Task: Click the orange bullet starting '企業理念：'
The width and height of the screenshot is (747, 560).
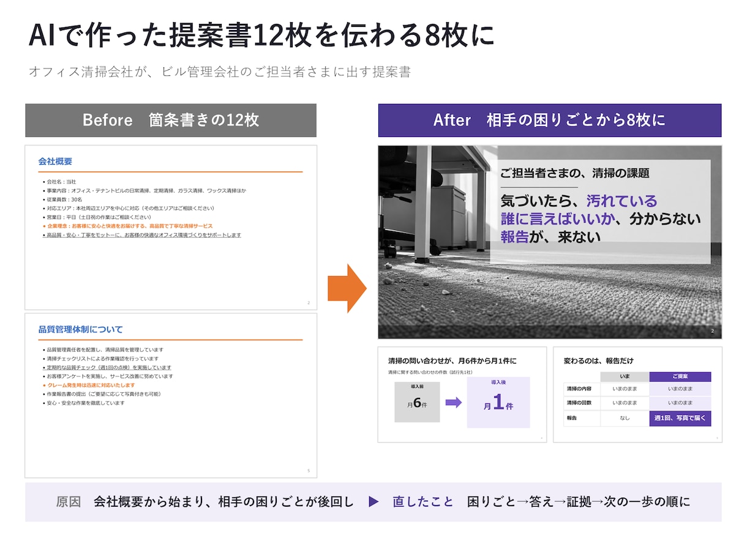Action: [129, 226]
